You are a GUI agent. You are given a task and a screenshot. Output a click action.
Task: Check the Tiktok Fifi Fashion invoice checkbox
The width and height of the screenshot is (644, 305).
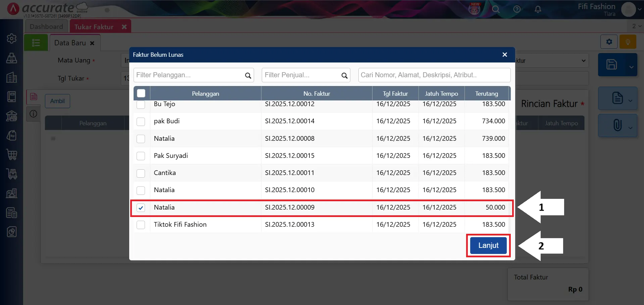(141, 225)
